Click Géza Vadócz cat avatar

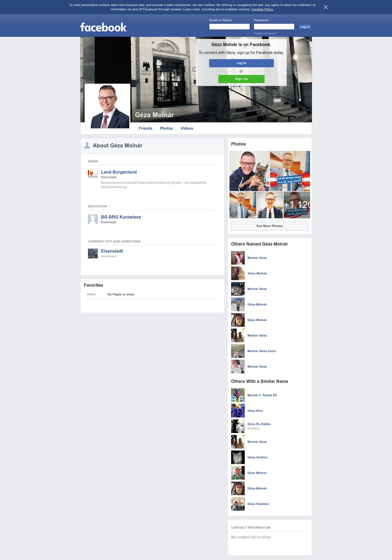tap(238, 457)
